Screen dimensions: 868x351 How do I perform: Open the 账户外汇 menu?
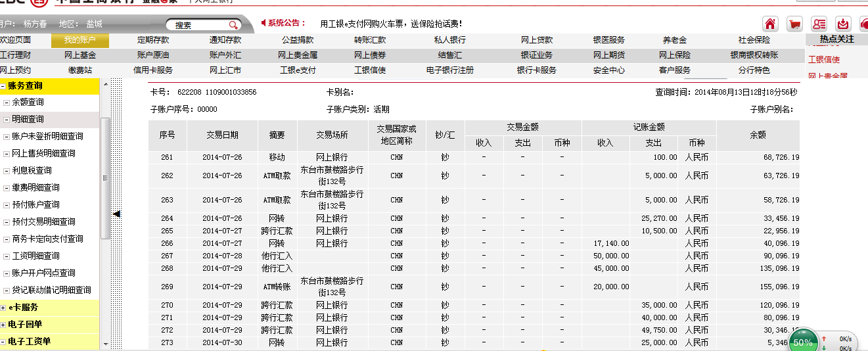[x=225, y=55]
